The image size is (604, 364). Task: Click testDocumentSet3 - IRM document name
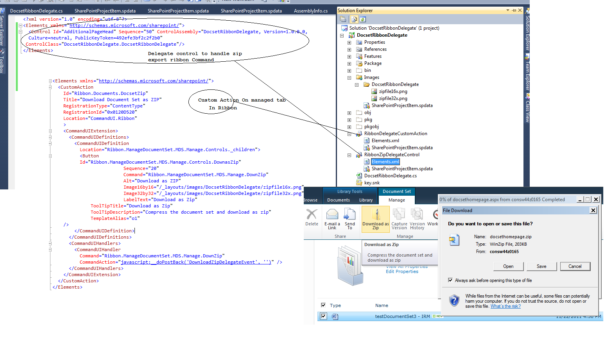(x=402, y=316)
